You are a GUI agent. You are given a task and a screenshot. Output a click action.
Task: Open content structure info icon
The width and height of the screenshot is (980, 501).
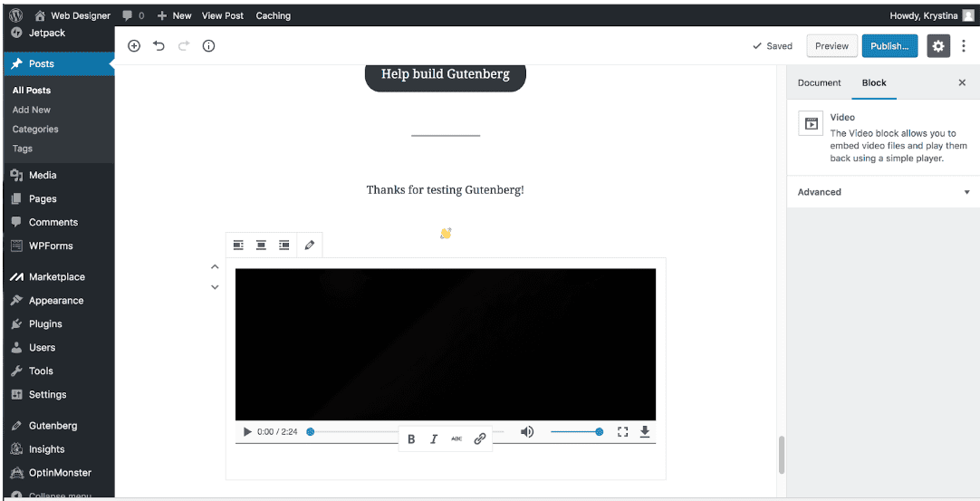(208, 46)
